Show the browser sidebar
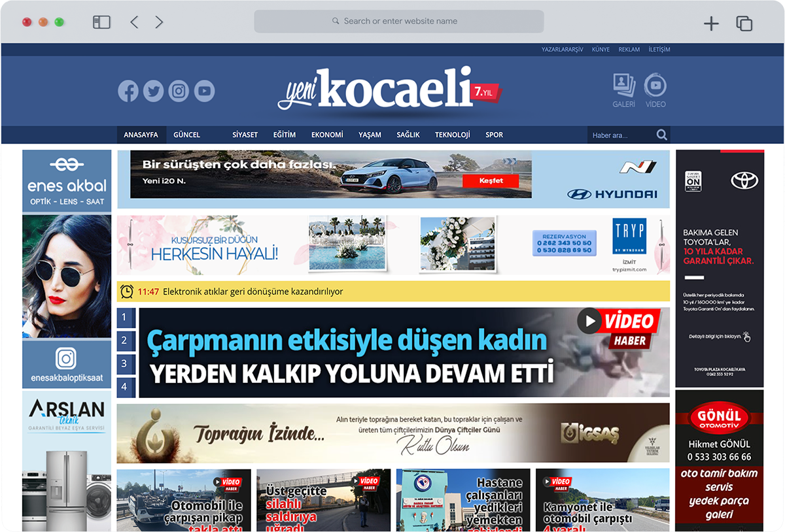The image size is (785, 532). (101, 22)
